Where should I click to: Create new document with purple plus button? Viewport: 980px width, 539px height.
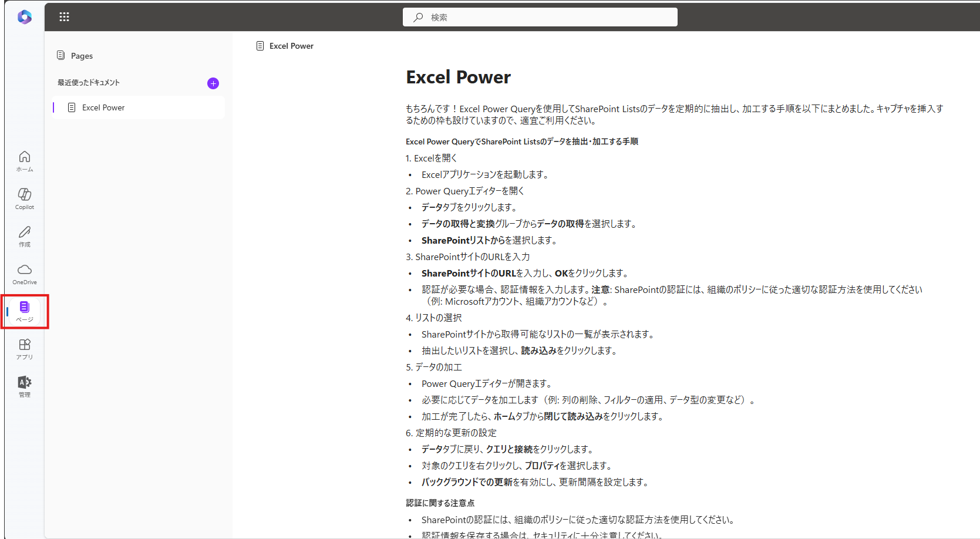coord(213,83)
